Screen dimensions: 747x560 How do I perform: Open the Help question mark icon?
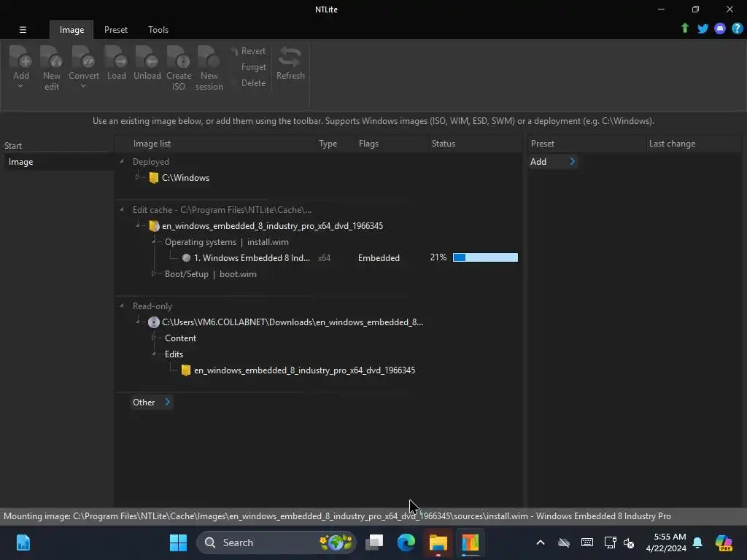pyautogui.click(x=737, y=29)
